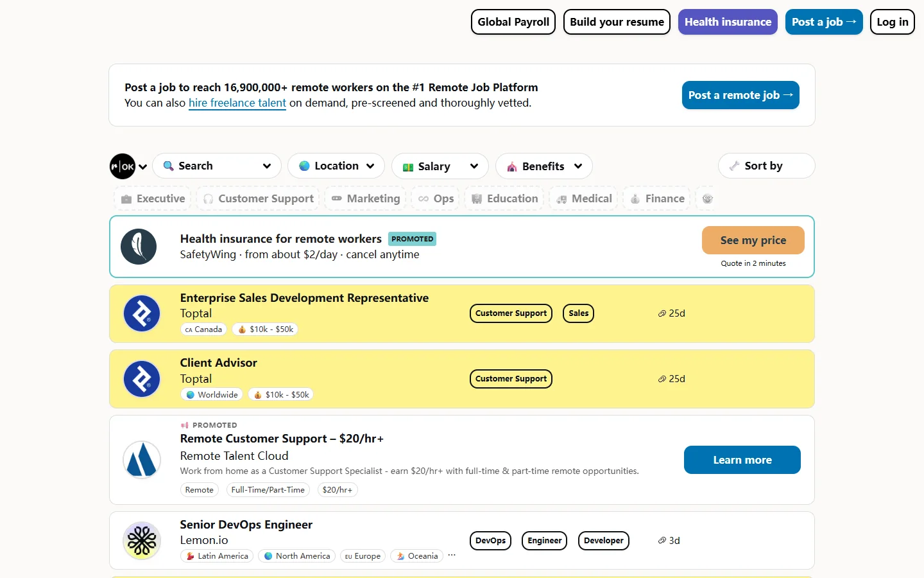The image size is (924, 578).
Task: Open Health insurance for remote workers title
Action: [x=281, y=239]
